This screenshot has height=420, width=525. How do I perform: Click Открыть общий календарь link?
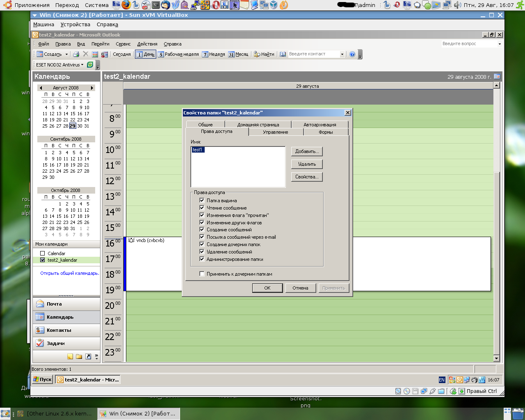[69, 273]
